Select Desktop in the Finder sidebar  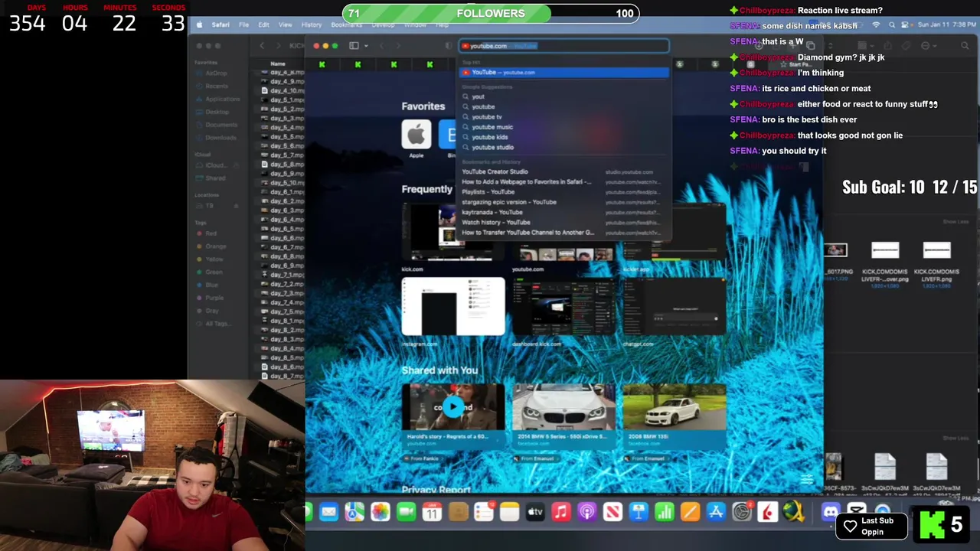217,112
